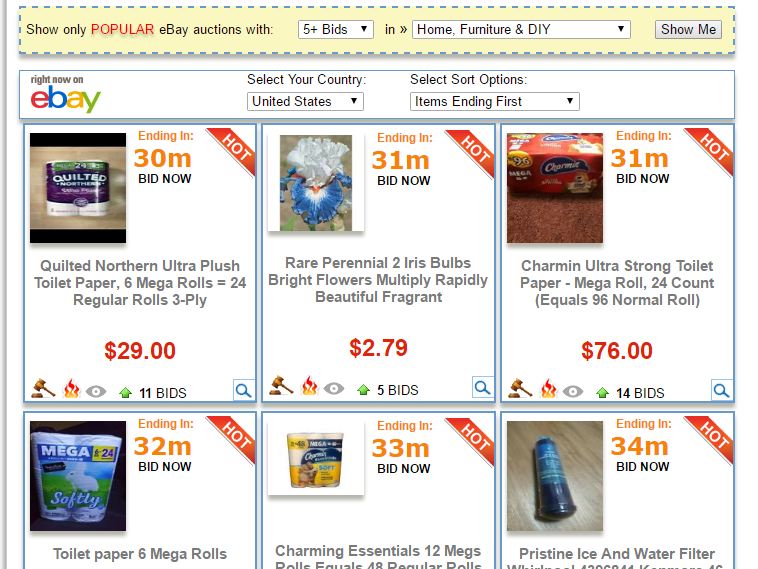The image size is (758, 569).
Task: Click magnifier icon on Iris Bulbs listing
Action: 482,388
